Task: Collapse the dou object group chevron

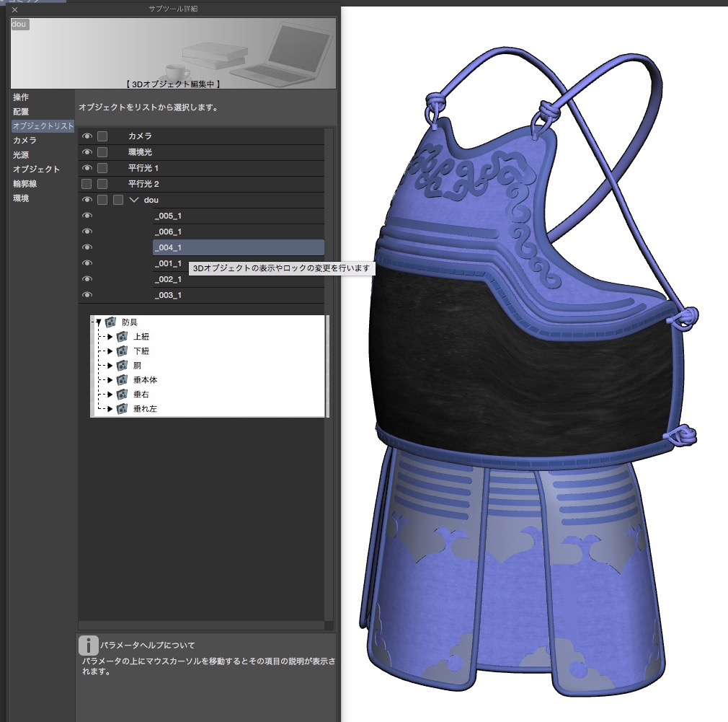Action: (134, 200)
